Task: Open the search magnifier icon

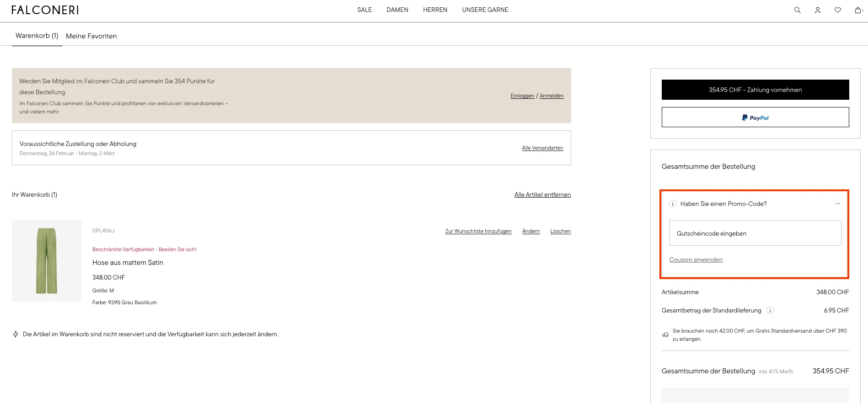Action: click(797, 10)
